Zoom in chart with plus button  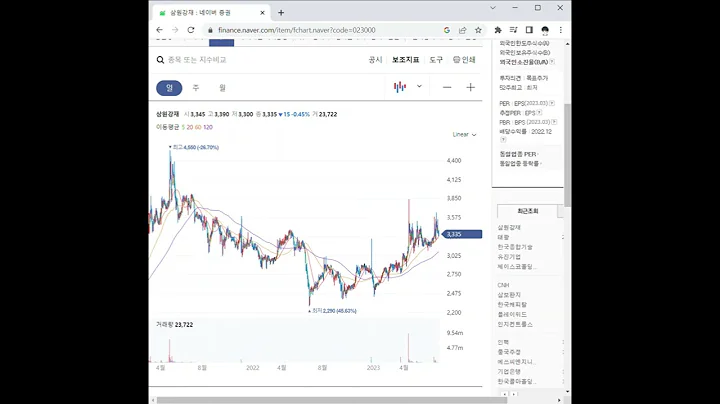point(470,87)
